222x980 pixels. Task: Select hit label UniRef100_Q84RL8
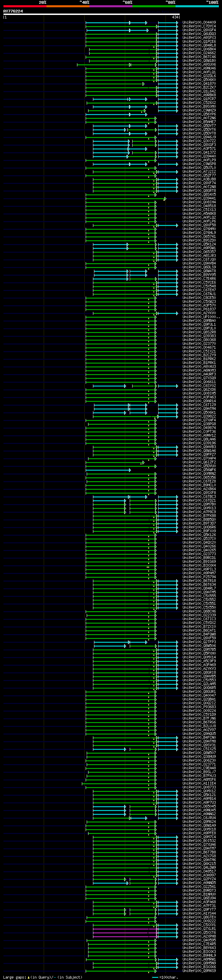(x=199, y=45)
